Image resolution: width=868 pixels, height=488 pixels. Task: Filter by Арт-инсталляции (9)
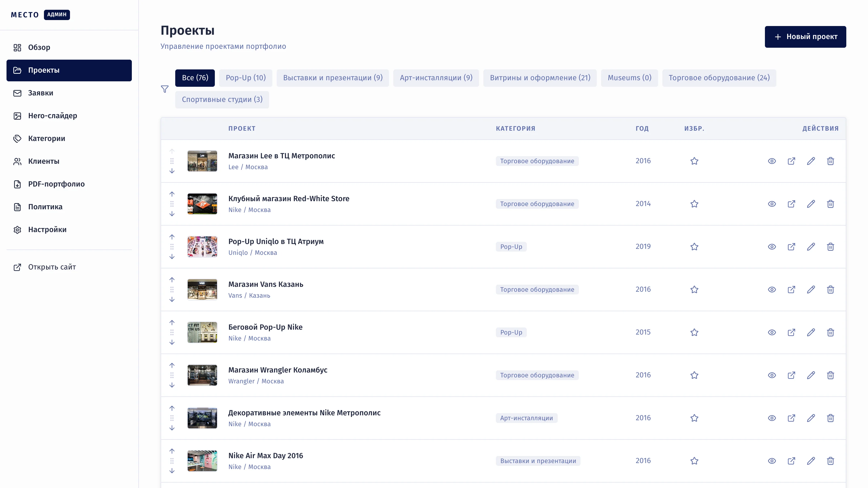[x=436, y=78]
